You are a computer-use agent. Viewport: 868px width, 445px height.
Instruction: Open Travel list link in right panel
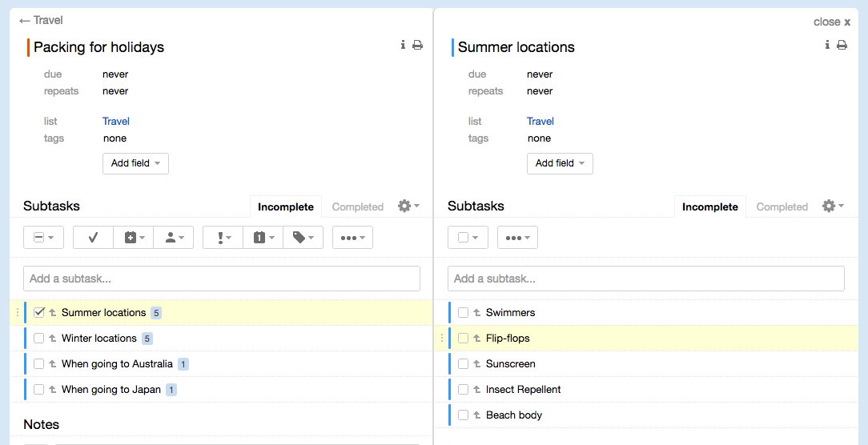pos(540,121)
